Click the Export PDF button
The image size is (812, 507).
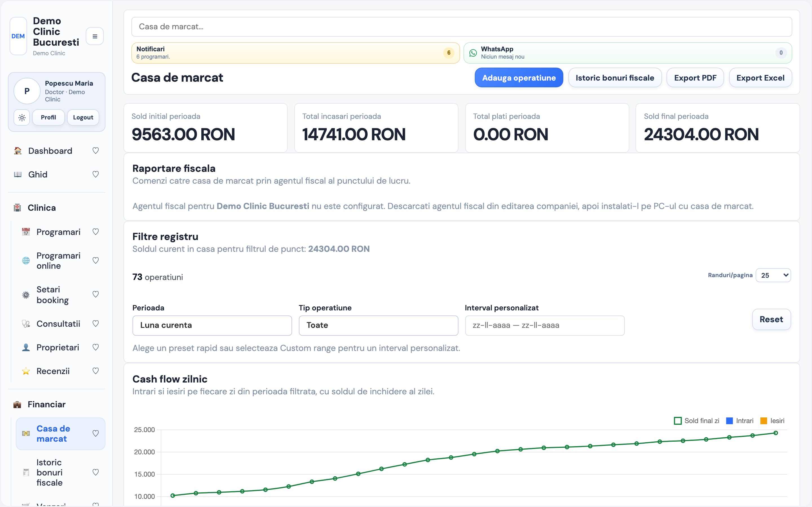695,78
